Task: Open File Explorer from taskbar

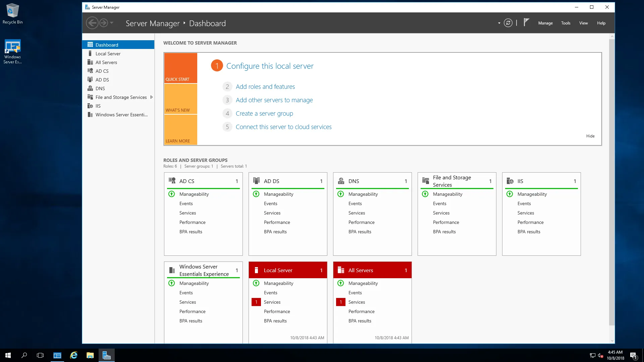Action: [90, 355]
